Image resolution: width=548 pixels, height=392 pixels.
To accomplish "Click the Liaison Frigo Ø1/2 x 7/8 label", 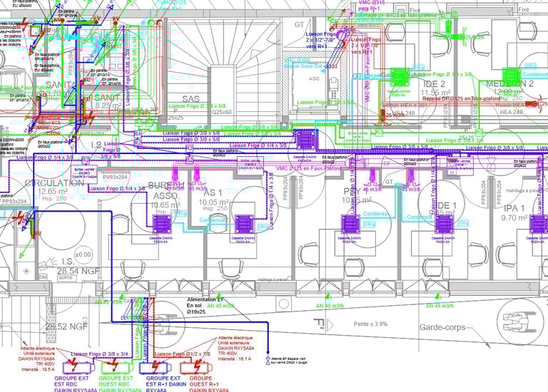I will [183, 354].
